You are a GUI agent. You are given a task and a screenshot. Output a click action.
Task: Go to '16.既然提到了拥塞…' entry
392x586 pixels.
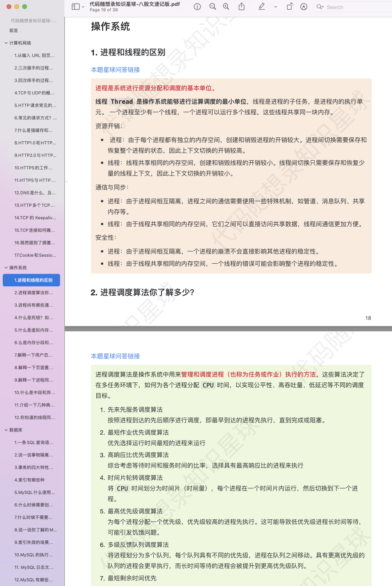click(35, 243)
